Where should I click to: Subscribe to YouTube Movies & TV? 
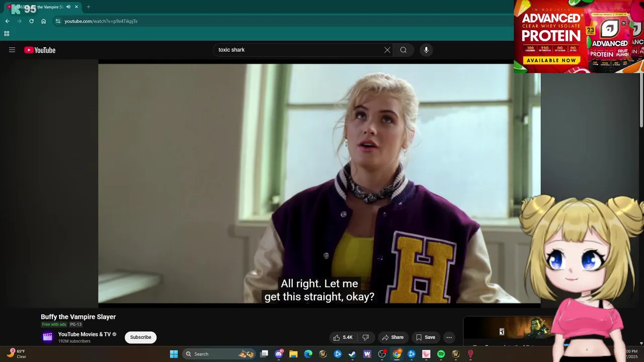140,337
